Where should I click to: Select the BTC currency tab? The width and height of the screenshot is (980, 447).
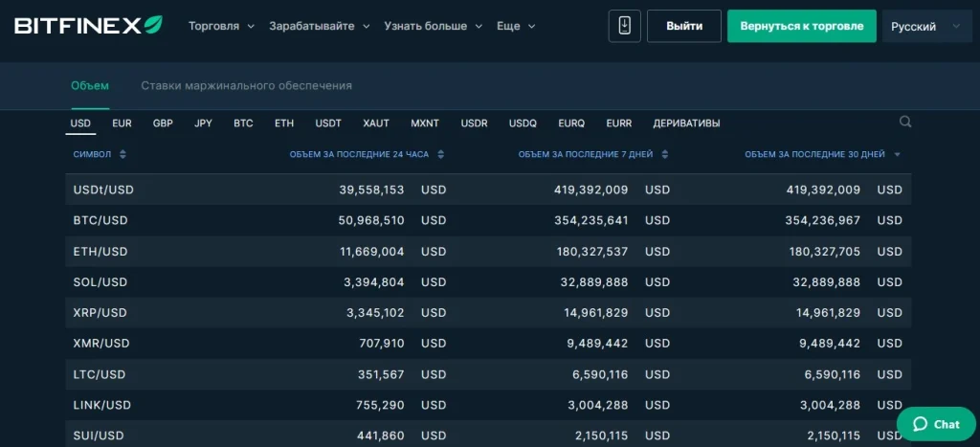click(x=243, y=123)
